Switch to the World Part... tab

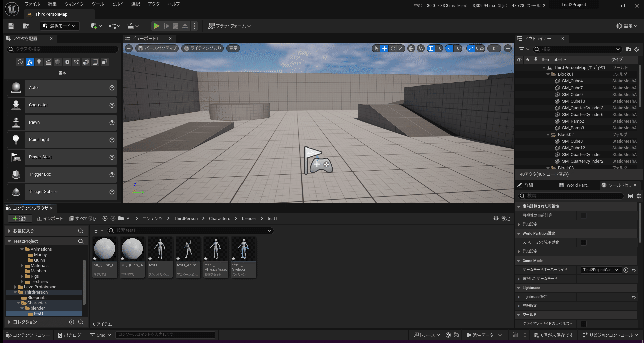point(575,185)
